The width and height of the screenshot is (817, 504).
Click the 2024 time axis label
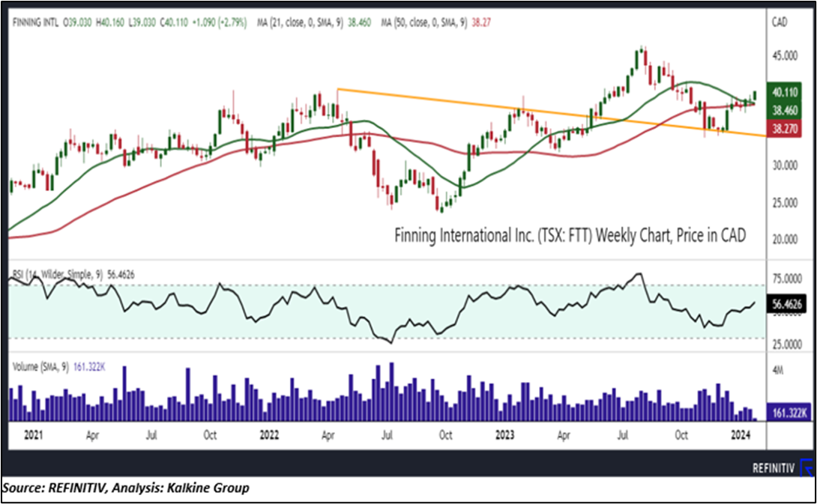point(740,435)
